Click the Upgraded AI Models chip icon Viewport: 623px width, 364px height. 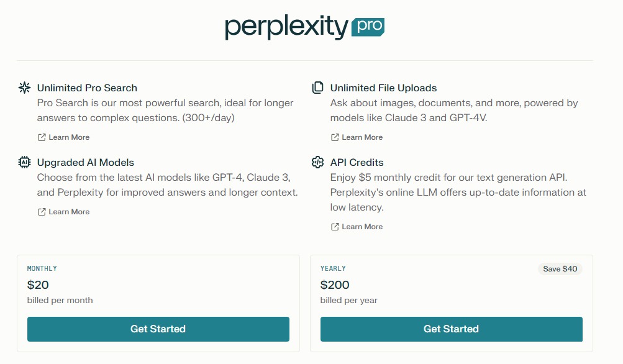coord(24,162)
